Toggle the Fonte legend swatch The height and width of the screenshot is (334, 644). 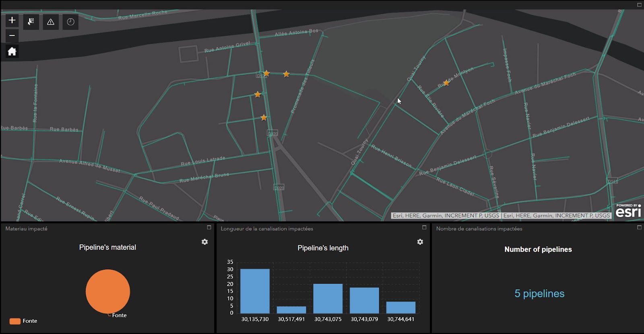[x=15, y=321]
